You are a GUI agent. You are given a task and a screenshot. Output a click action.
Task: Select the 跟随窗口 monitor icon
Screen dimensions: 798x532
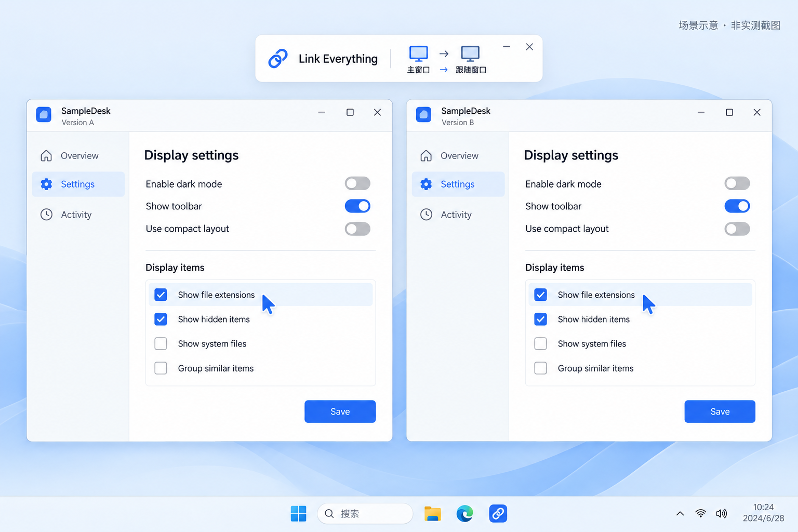tap(470, 54)
